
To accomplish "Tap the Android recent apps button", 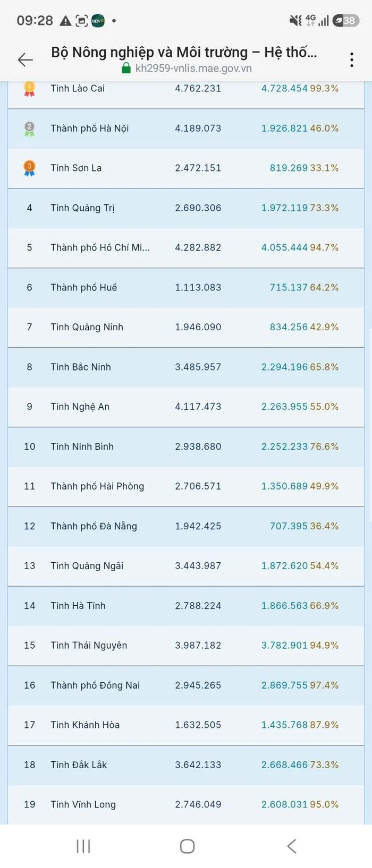I will (x=83, y=846).
